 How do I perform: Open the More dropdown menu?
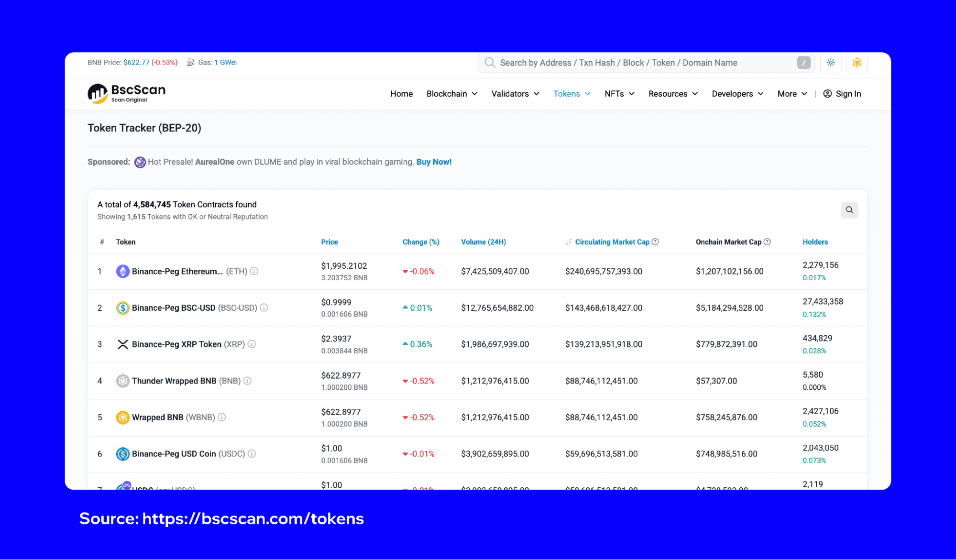(x=792, y=94)
